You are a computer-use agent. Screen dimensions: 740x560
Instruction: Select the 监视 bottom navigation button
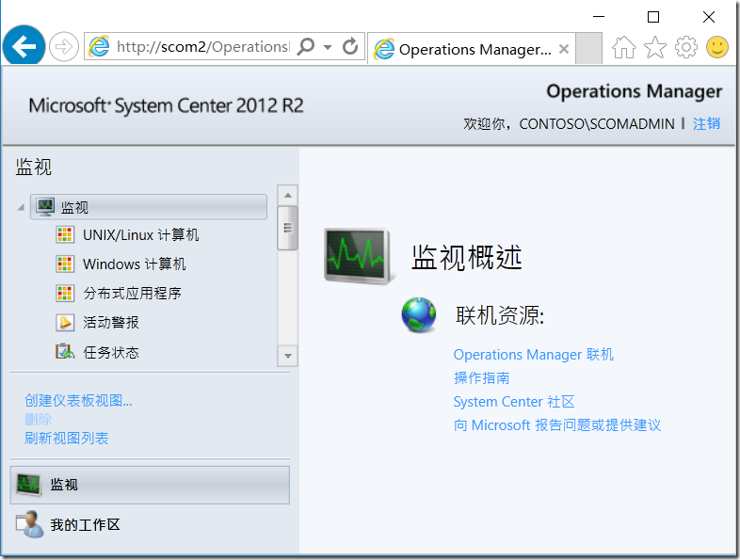click(x=150, y=485)
